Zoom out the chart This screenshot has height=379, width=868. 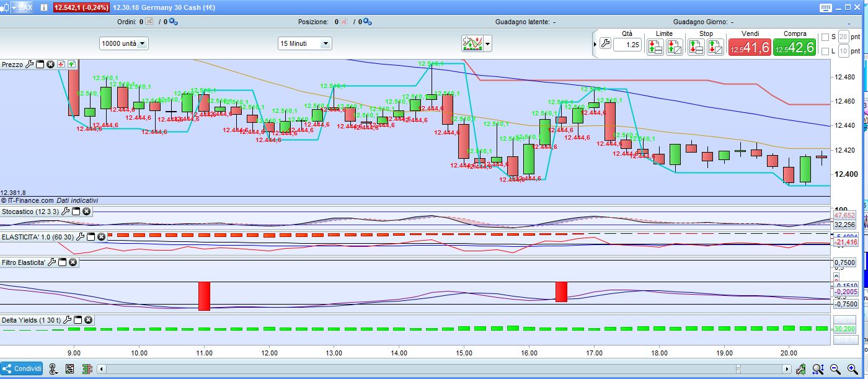tap(835, 369)
